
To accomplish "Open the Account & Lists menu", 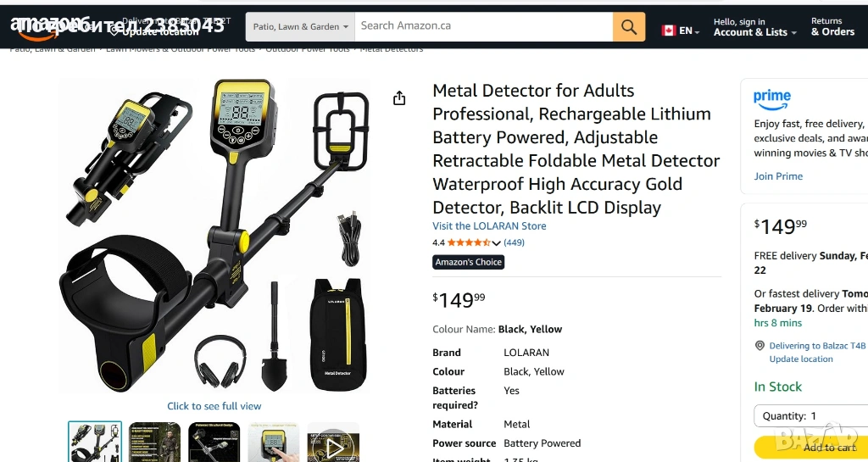I will [x=755, y=27].
